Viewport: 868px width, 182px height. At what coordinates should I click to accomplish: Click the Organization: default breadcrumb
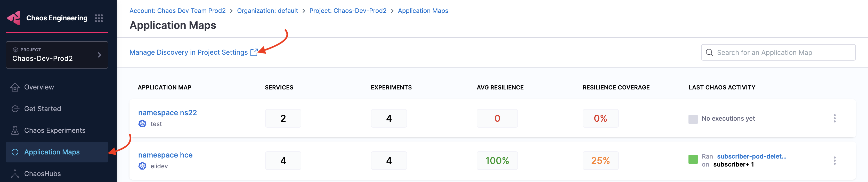[x=267, y=11]
